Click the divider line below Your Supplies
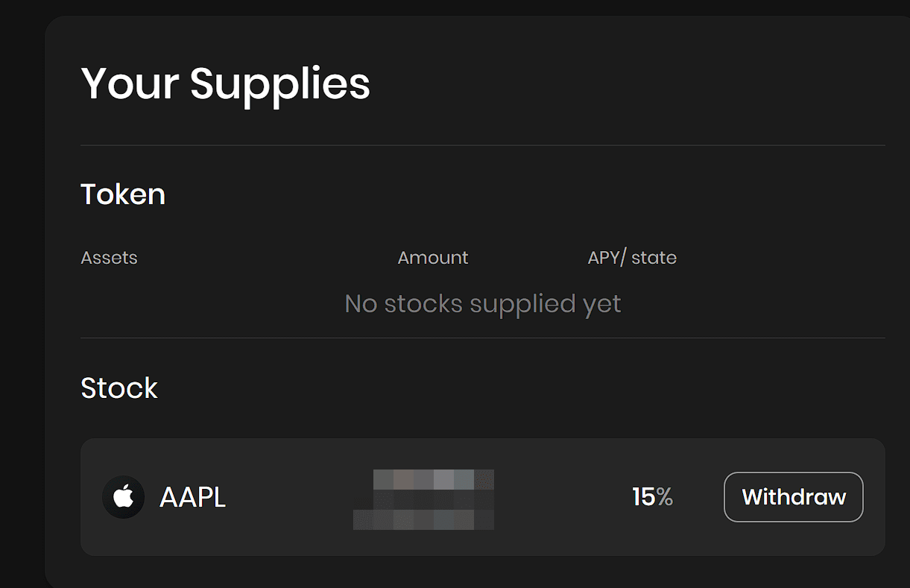The image size is (910, 588). pos(482,145)
